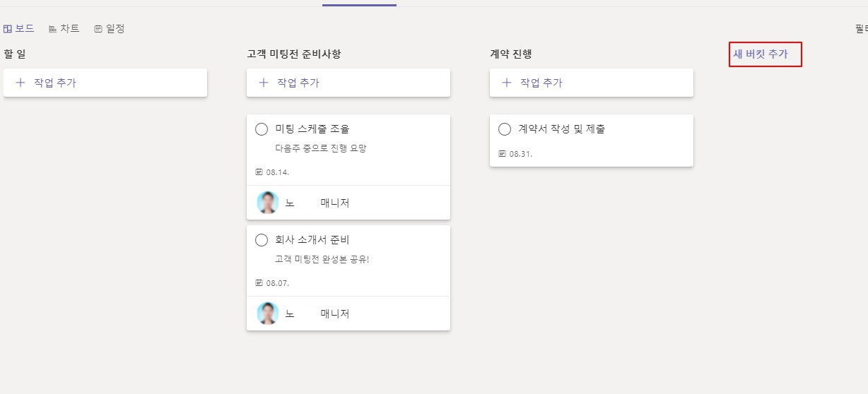This screenshot has width=868, height=394.
Task: Click due date icon next to 08.07.
Action: coord(259,282)
